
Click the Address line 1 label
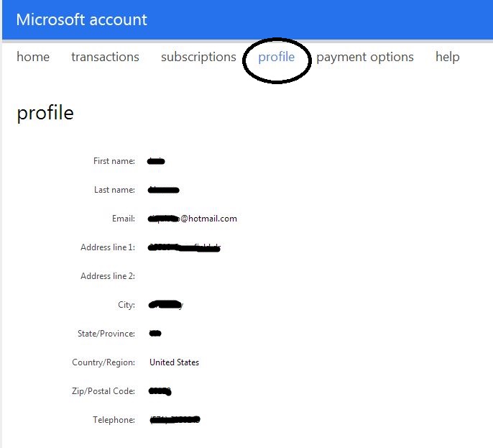tap(108, 247)
